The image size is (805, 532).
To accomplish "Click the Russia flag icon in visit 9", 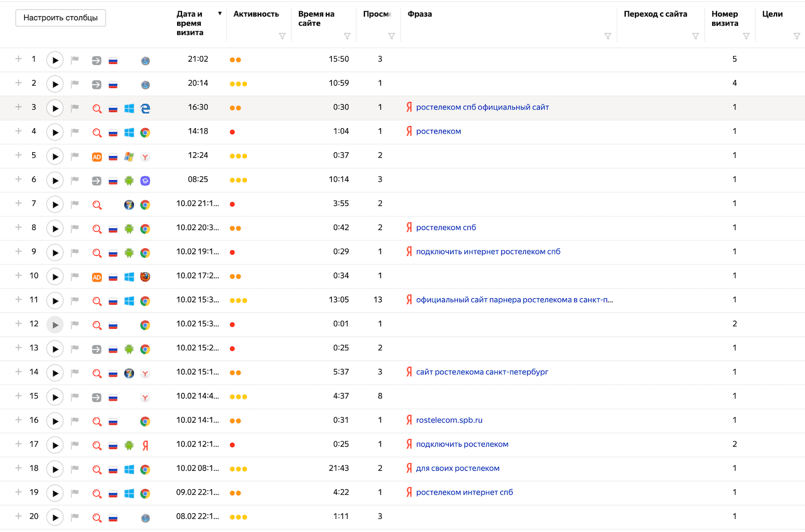I will [113, 253].
